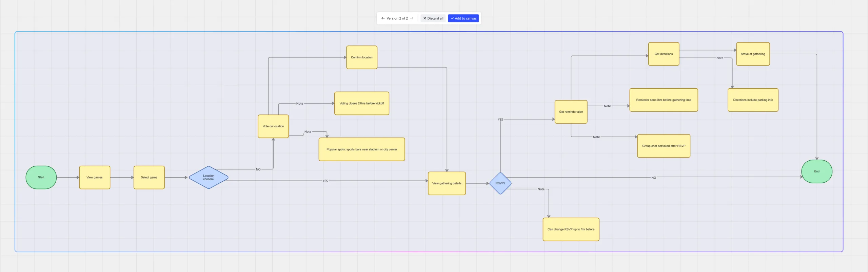The height and width of the screenshot is (272, 868).
Task: Select the green End node
Action: point(816,171)
